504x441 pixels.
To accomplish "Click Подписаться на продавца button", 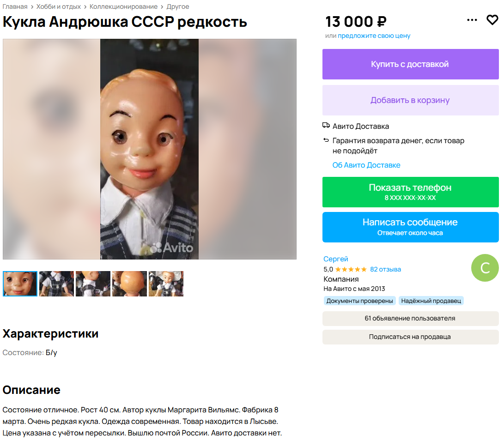I will [x=411, y=337].
